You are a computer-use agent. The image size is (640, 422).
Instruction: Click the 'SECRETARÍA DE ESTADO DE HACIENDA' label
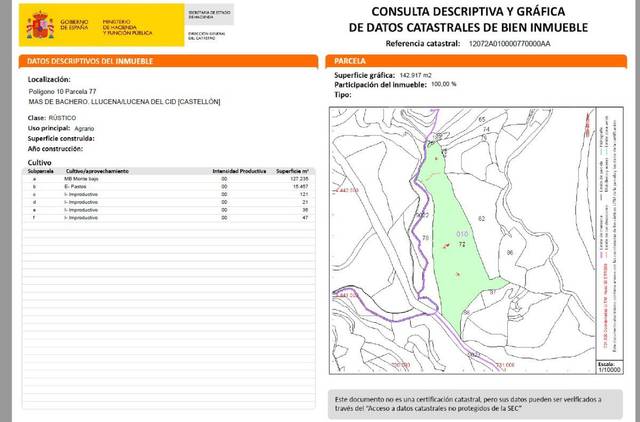click(x=209, y=15)
